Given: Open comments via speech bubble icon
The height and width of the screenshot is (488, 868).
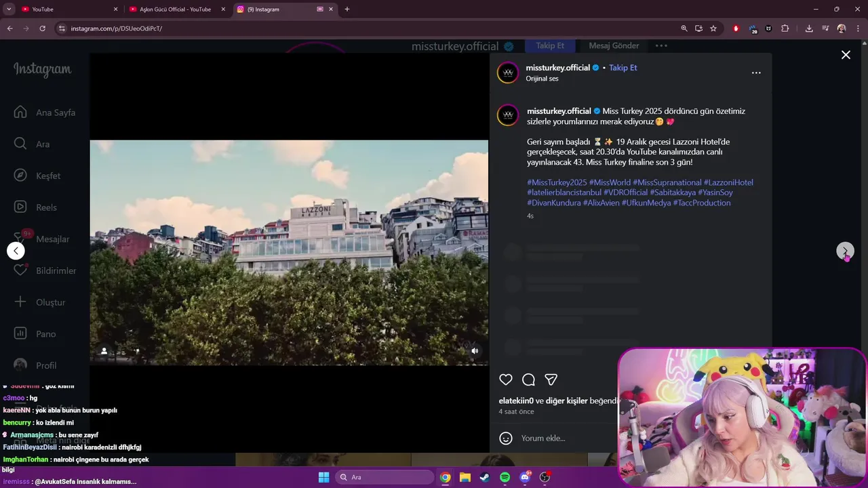Looking at the screenshot, I should click(x=529, y=380).
